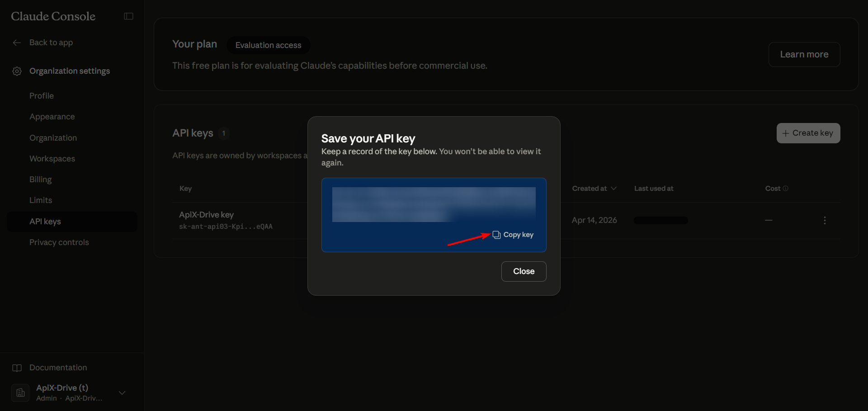Go to Appearance settings
Viewport: 868px width, 411px height.
pos(52,117)
